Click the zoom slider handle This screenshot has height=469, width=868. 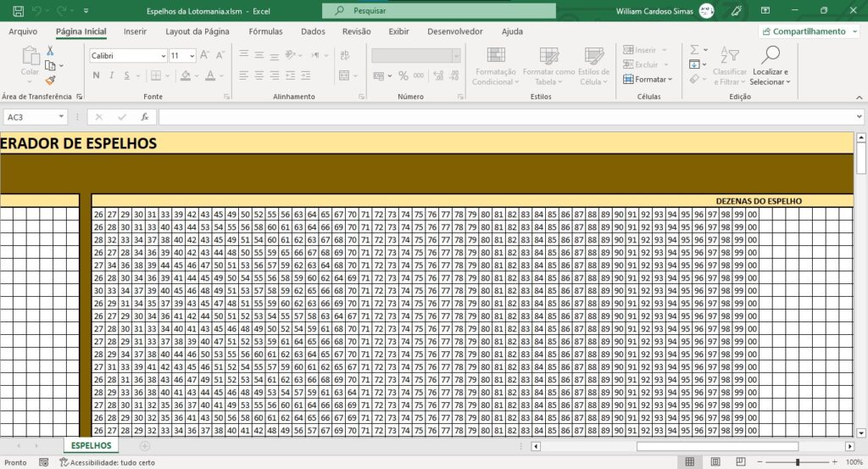tap(798, 462)
